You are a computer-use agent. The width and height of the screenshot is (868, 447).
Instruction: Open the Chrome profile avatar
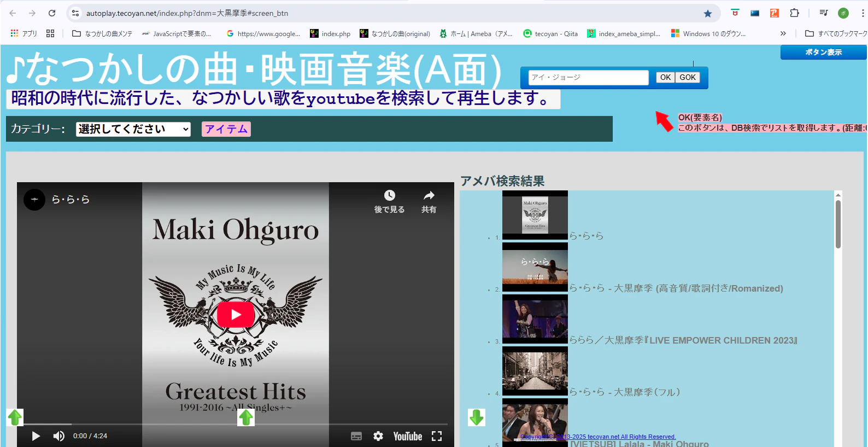coord(843,13)
